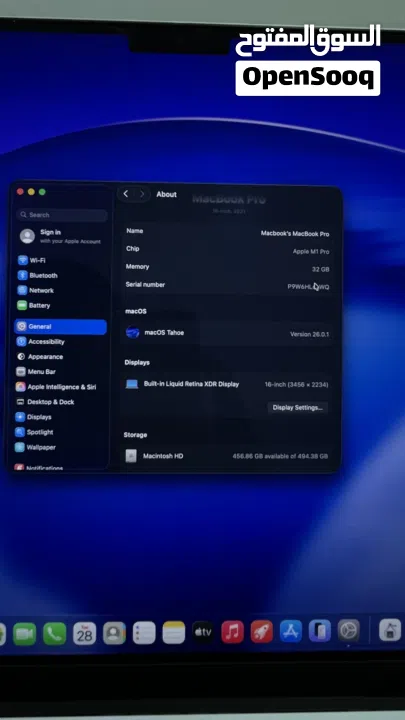Open Music app in the Dock
The width and height of the screenshot is (405, 720).
tap(232, 632)
